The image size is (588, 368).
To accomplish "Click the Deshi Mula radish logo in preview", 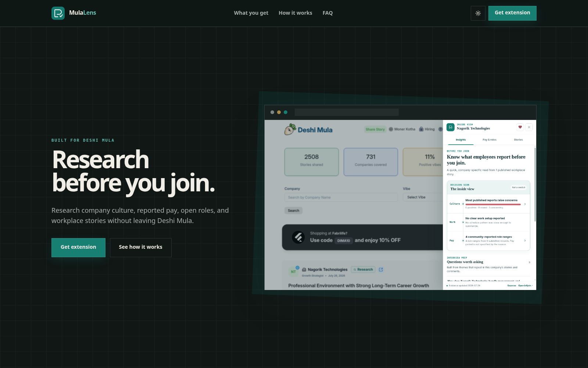I will tap(290, 130).
